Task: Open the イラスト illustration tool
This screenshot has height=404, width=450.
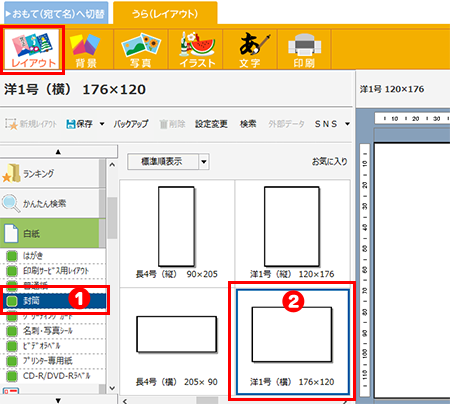Action: (x=196, y=49)
